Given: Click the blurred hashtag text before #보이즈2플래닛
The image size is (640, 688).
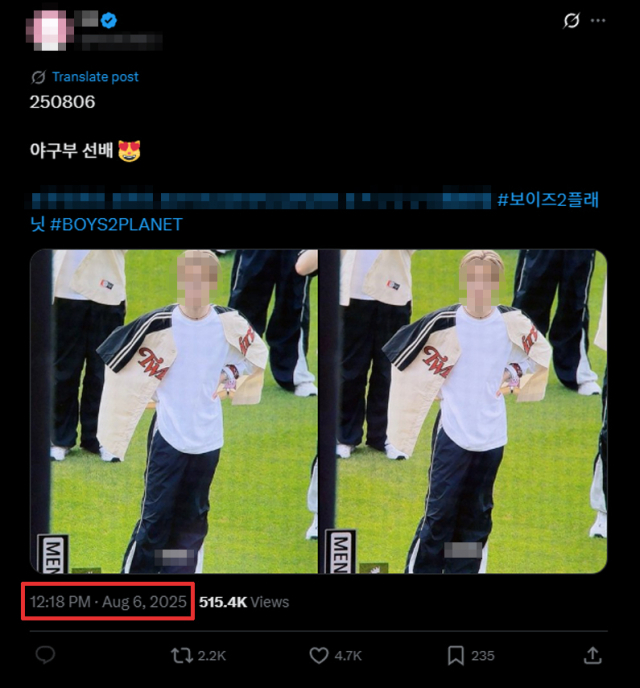Looking at the screenshot, I should pos(261,200).
